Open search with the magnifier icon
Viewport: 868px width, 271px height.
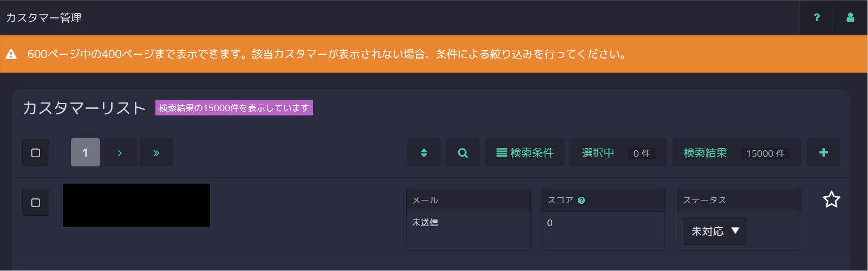tap(463, 153)
